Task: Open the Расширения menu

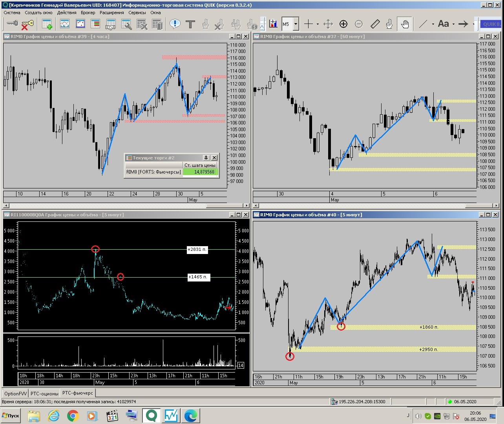Action: point(111,13)
